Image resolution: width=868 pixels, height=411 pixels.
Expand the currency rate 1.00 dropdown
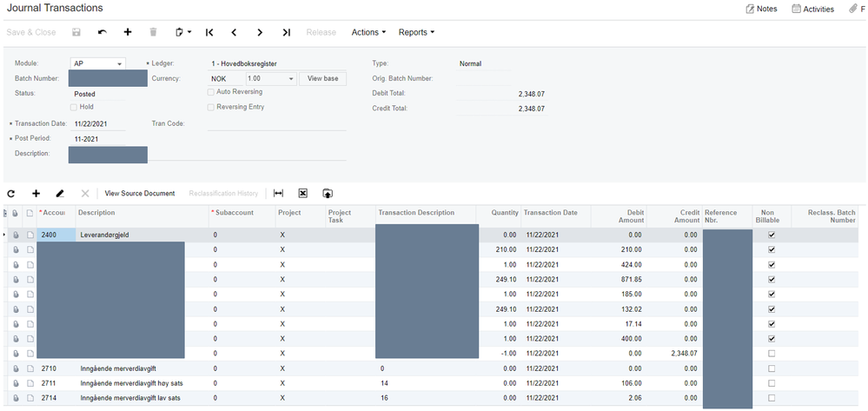pos(290,79)
